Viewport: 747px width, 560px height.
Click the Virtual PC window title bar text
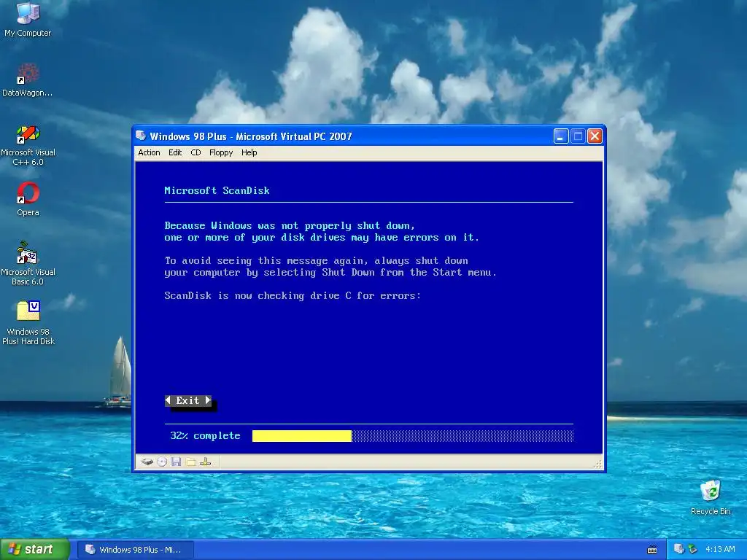(251, 136)
